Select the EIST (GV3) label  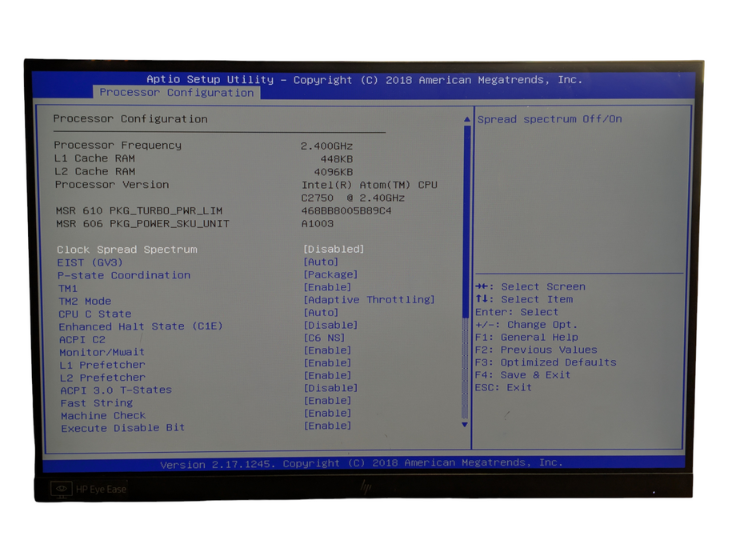(x=90, y=262)
